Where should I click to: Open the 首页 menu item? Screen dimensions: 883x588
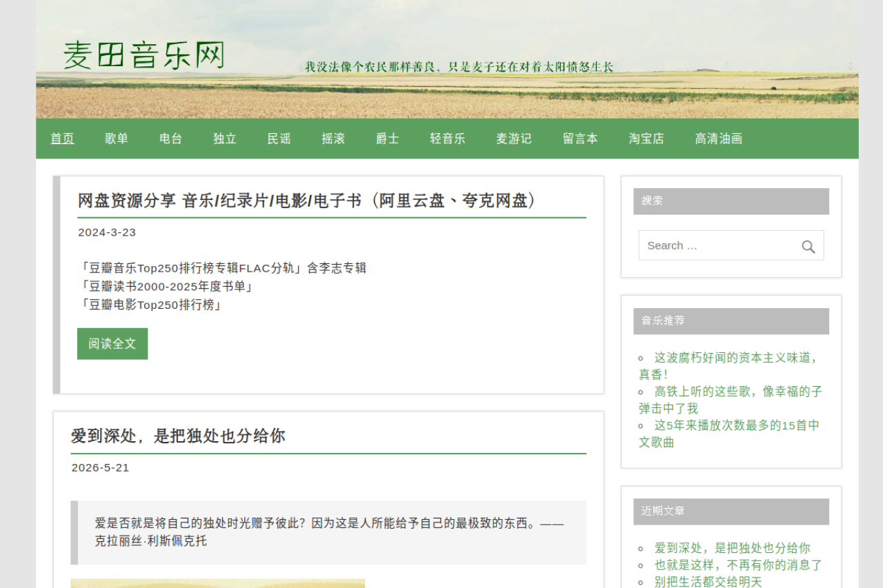point(62,139)
